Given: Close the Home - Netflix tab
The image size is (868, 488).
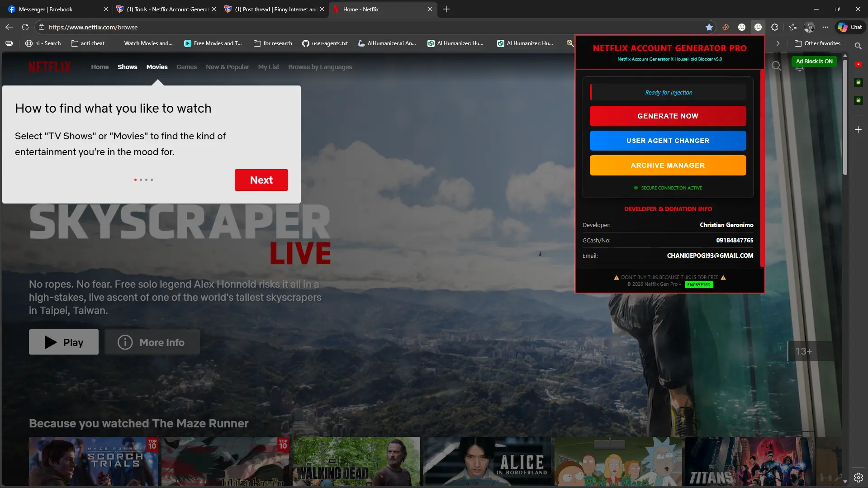Looking at the screenshot, I should (430, 9).
